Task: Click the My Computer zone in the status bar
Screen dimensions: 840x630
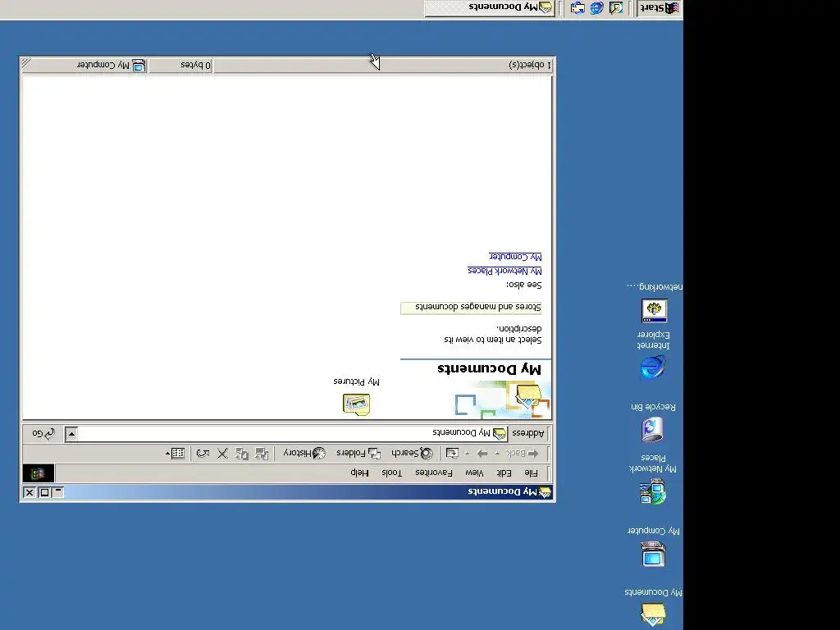Action: 111,65
